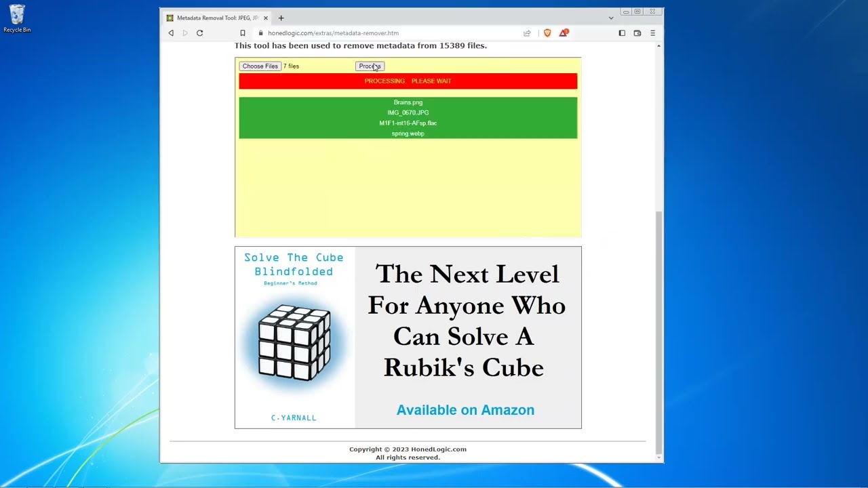Bookmark this page
Image resolution: width=868 pixels, height=488 pixels.
click(242, 33)
